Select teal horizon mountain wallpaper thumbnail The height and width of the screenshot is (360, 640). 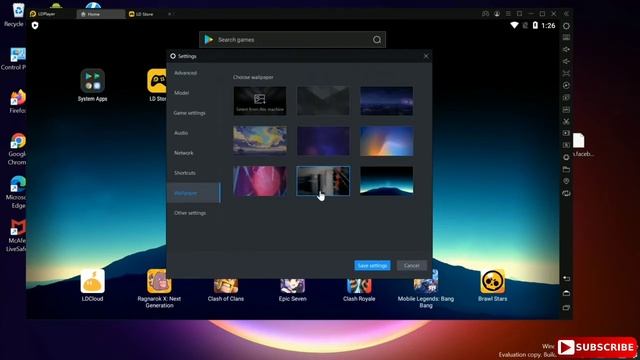tap(387, 181)
